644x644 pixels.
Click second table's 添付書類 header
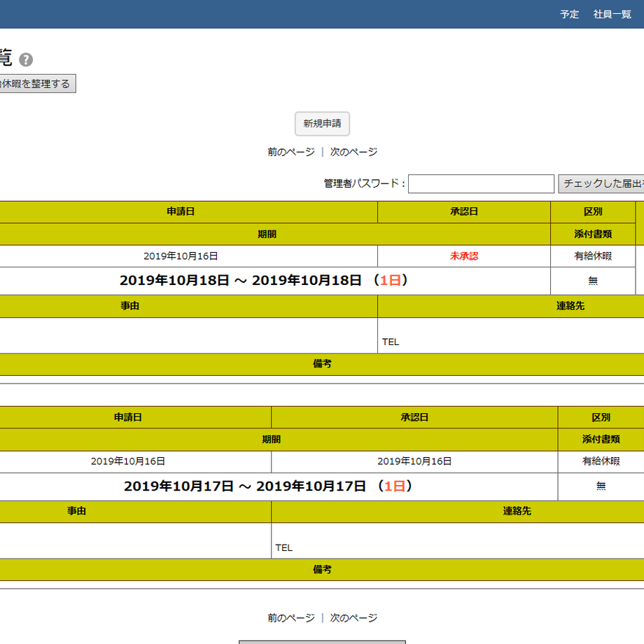(x=601, y=440)
